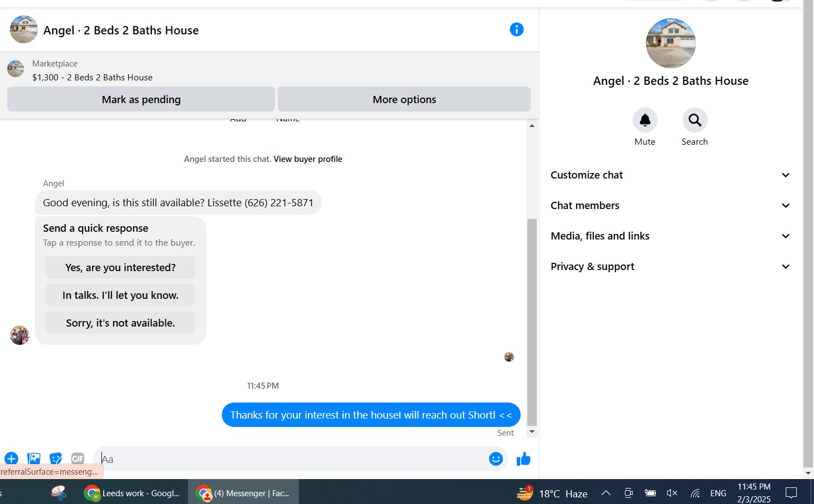The width and height of the screenshot is (814, 504).
Task: Send quick reply "In talks. I'll let you know."
Action: click(x=120, y=295)
